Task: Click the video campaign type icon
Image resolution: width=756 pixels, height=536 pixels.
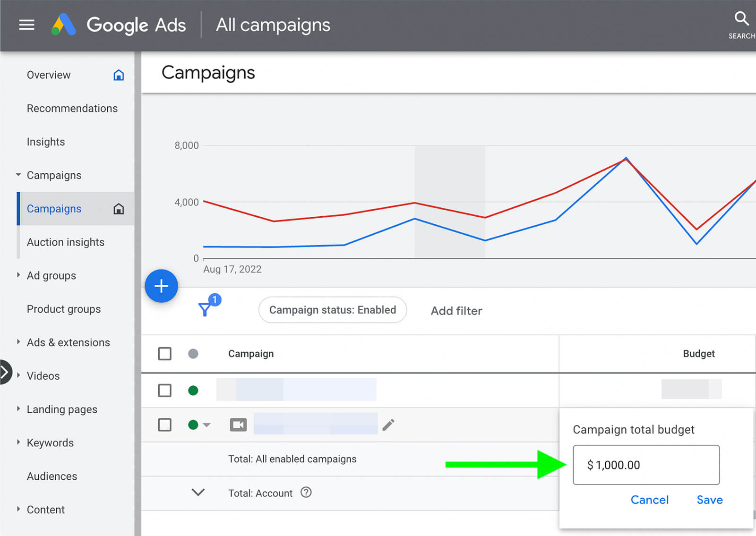Action: pyautogui.click(x=238, y=425)
